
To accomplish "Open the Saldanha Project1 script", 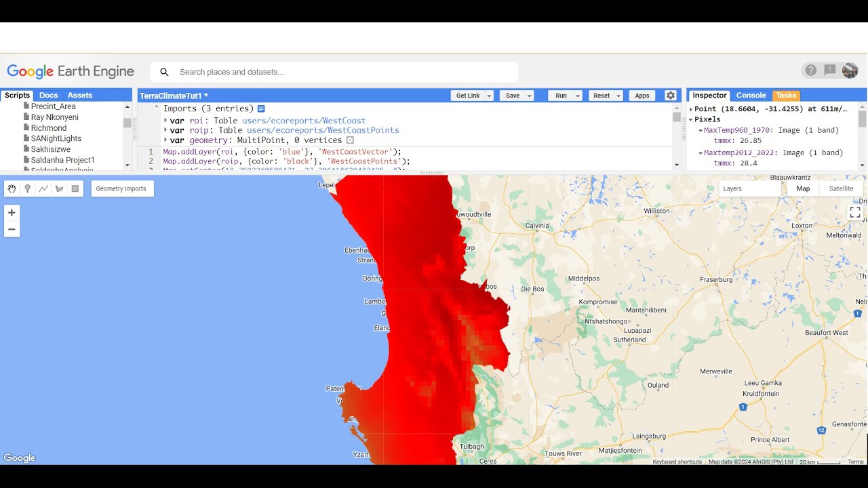I will [62, 160].
